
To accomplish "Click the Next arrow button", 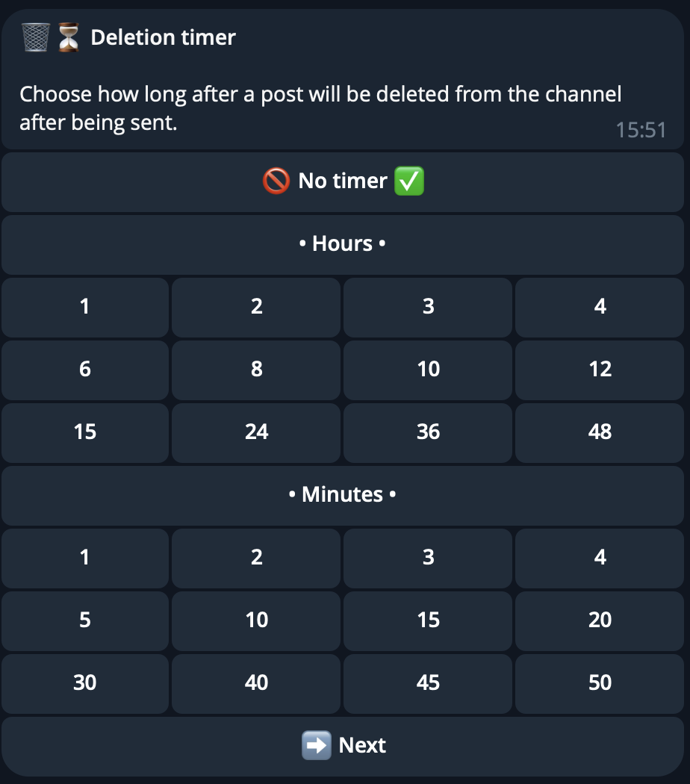I will [344, 745].
